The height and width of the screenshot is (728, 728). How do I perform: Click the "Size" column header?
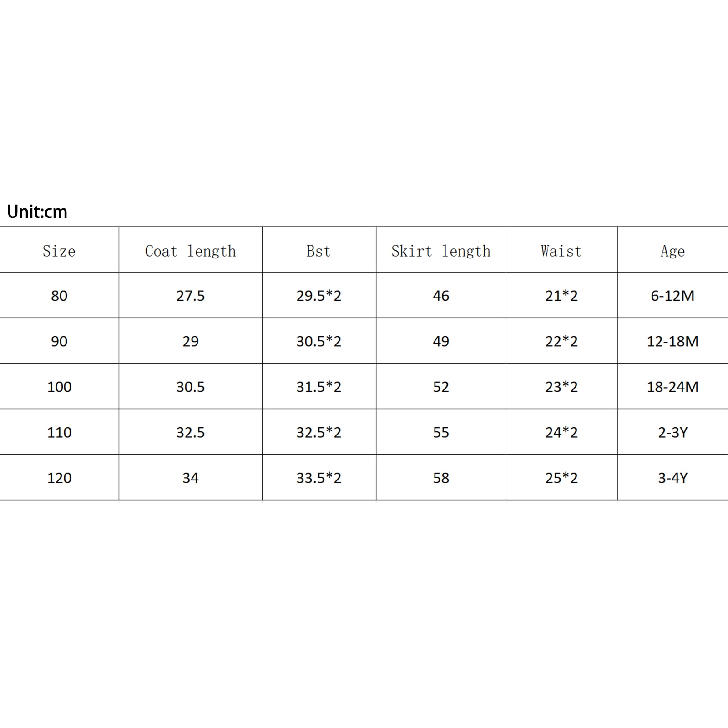coord(59,251)
